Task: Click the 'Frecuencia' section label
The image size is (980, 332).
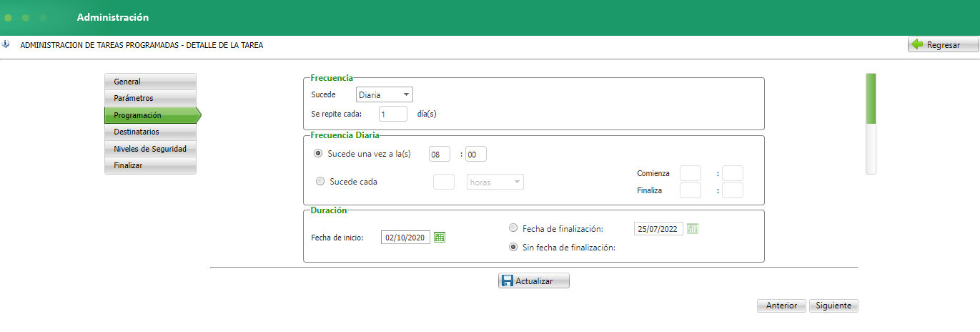Action: point(332,78)
